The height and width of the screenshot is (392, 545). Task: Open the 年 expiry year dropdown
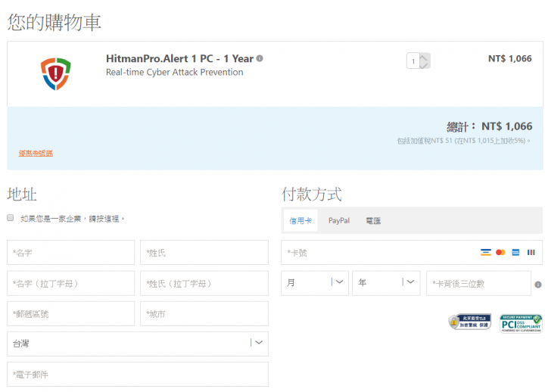click(386, 283)
